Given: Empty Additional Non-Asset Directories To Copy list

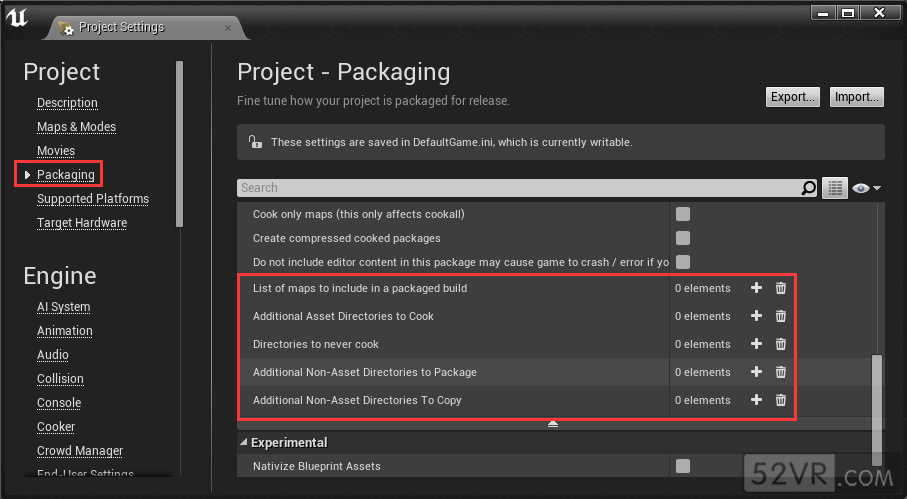Looking at the screenshot, I should click(781, 400).
